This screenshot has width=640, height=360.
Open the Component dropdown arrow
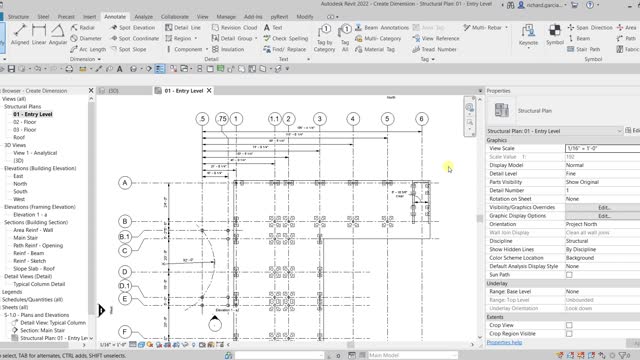(207, 49)
